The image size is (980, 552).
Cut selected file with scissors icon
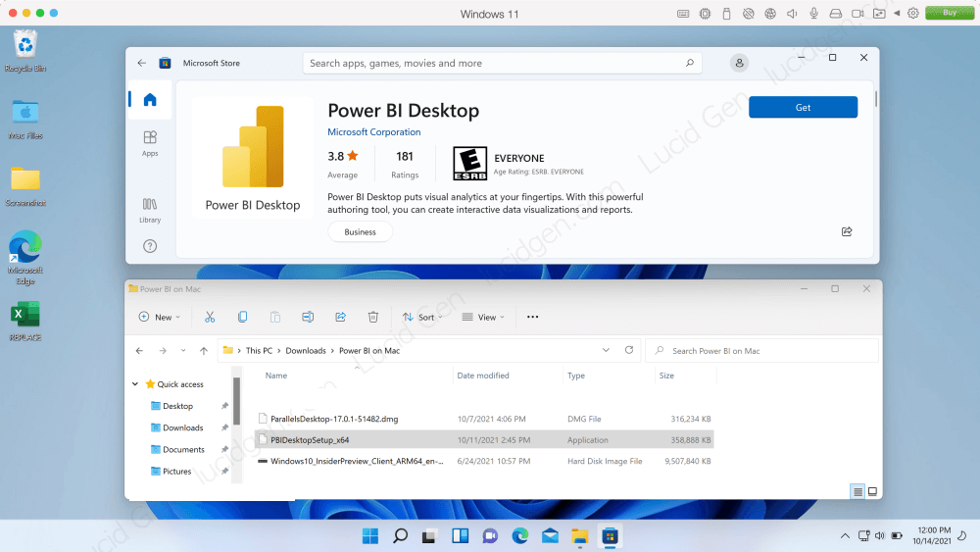(210, 317)
